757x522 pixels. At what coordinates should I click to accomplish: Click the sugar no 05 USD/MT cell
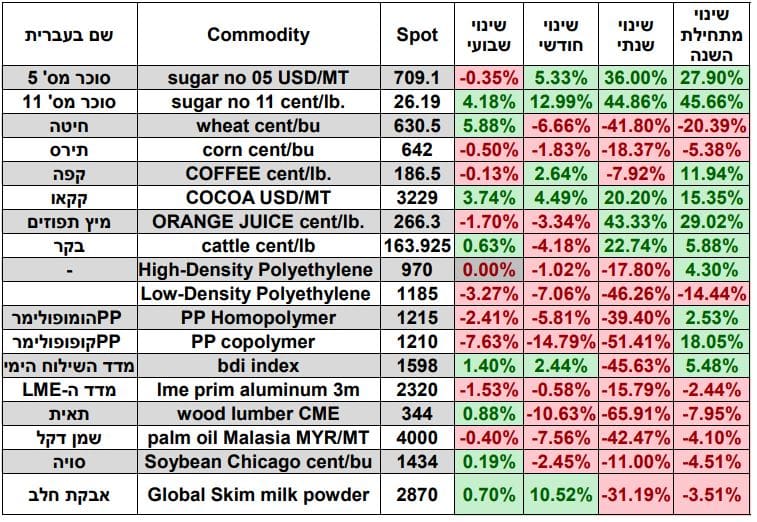coord(259,78)
